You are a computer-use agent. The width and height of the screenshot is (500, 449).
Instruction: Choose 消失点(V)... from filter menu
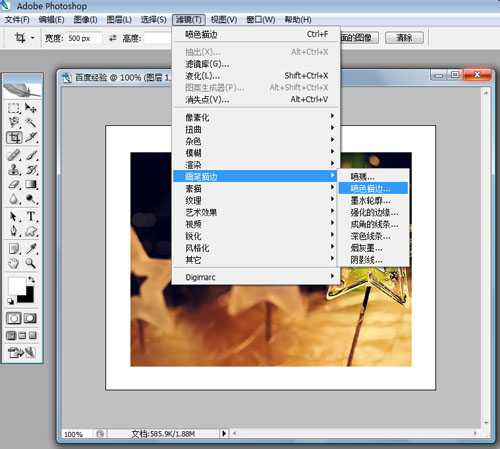click(256, 99)
